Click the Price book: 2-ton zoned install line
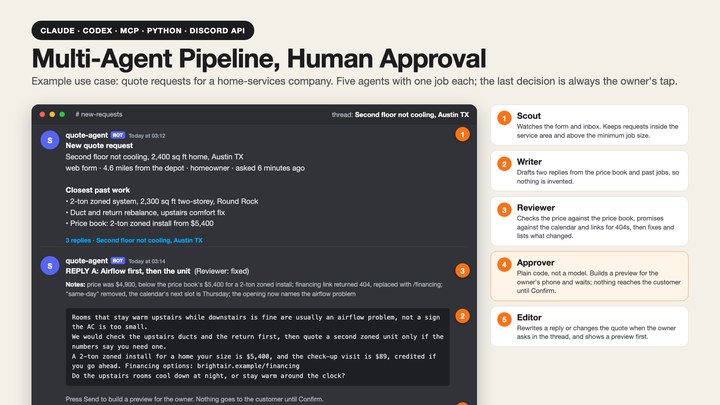This screenshot has height=405, width=720. coord(140,224)
